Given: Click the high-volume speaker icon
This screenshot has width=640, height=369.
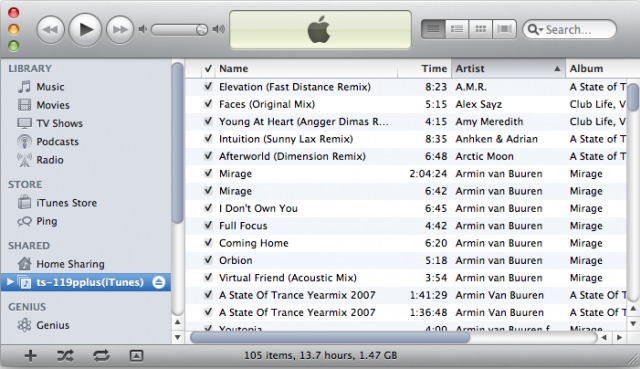Looking at the screenshot, I should pyautogui.click(x=219, y=29).
